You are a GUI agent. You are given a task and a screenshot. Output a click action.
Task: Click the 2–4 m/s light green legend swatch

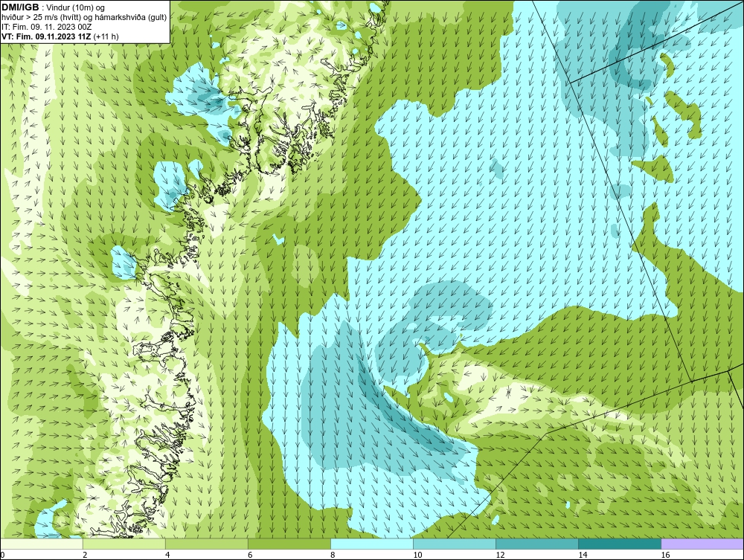click(x=124, y=544)
